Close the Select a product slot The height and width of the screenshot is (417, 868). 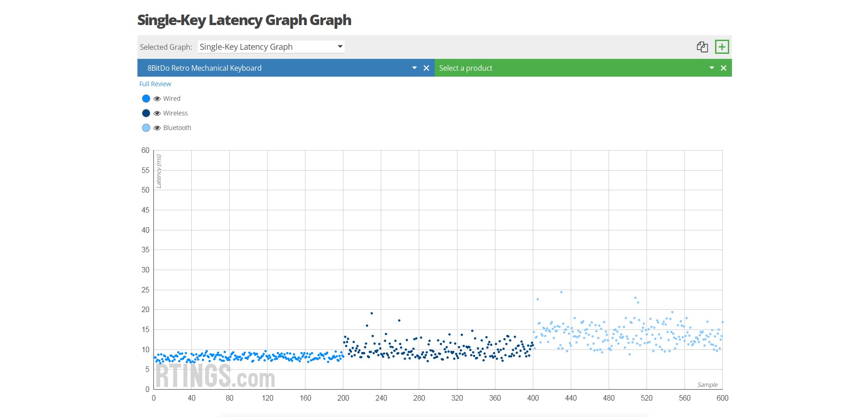(724, 68)
